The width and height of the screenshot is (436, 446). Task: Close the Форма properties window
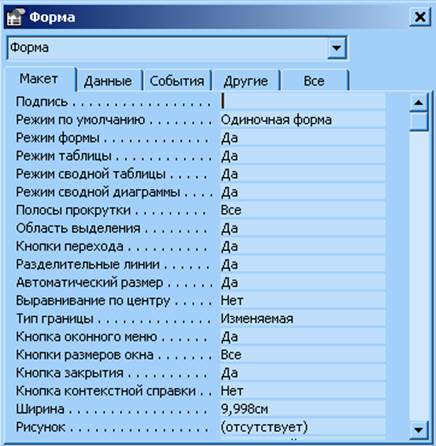click(x=420, y=16)
